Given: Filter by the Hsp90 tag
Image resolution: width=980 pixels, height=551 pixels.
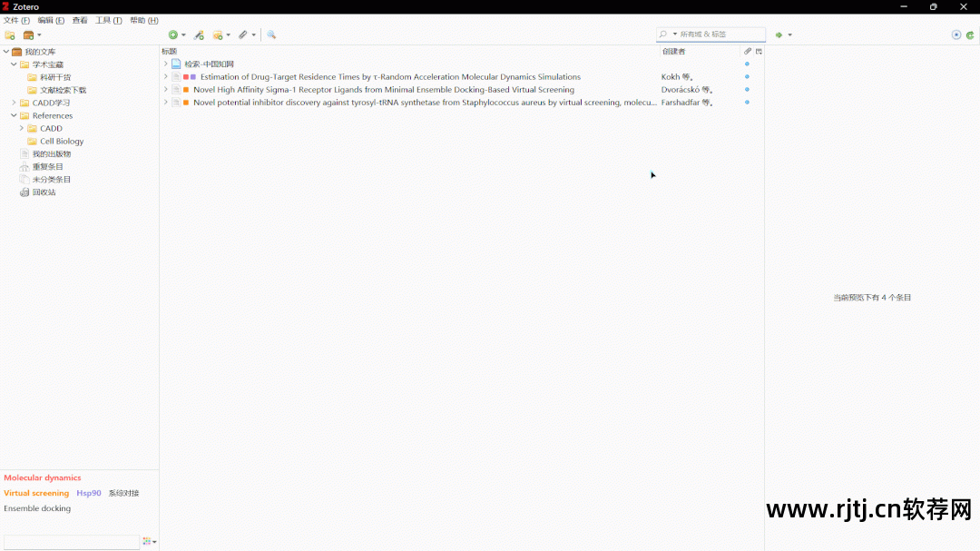Looking at the screenshot, I should (89, 494).
